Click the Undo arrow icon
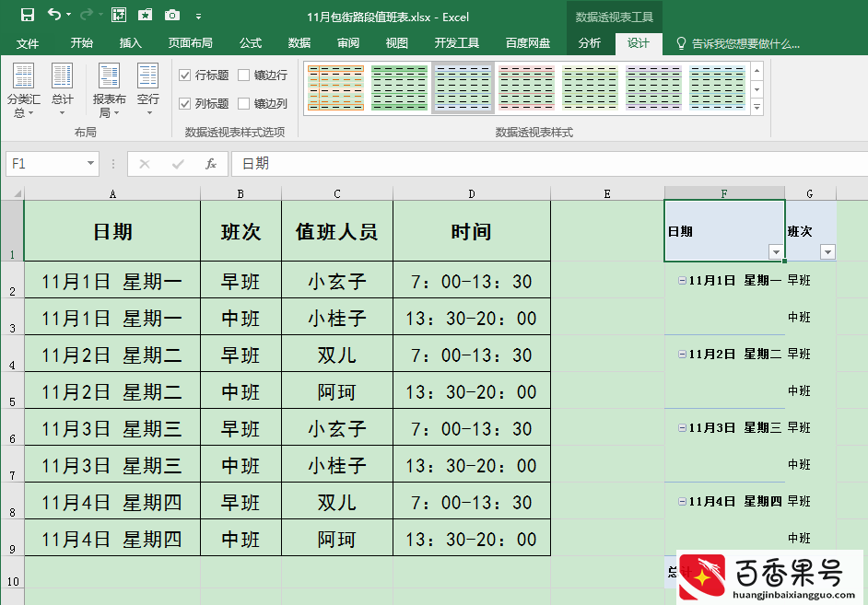The width and height of the screenshot is (868, 605). pyautogui.click(x=54, y=15)
